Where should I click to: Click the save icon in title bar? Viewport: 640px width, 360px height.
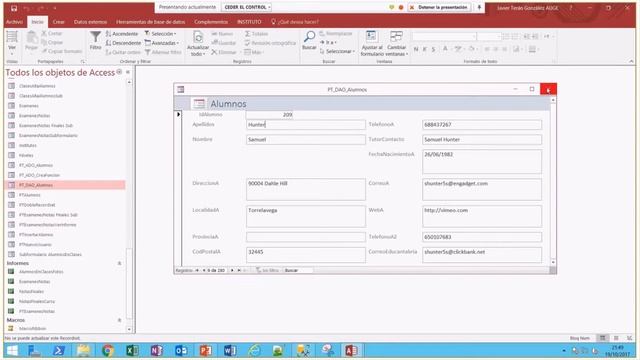[13, 8]
